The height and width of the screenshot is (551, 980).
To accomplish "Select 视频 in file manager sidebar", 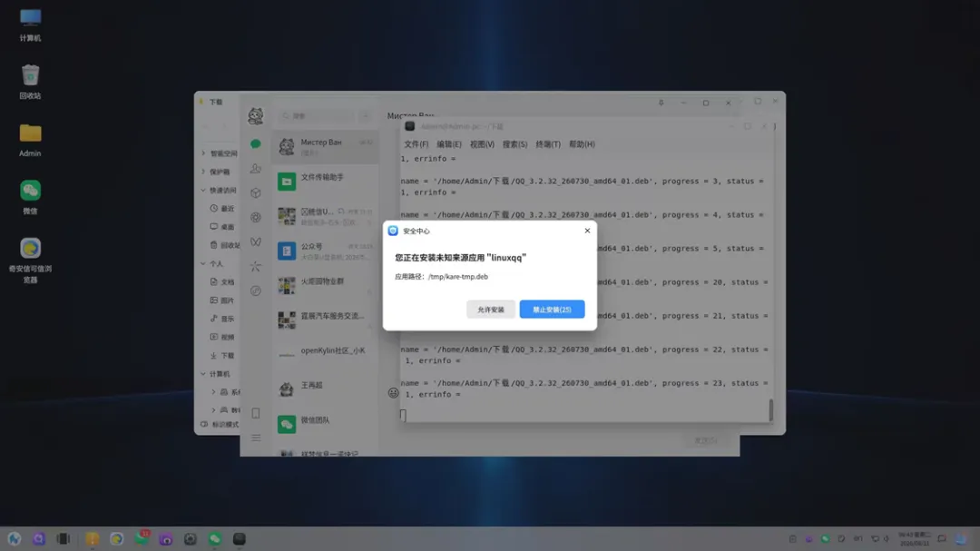I will click(222, 337).
